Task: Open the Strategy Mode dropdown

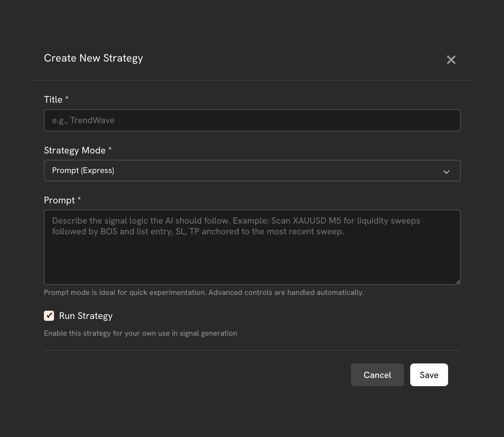Action: pos(252,171)
